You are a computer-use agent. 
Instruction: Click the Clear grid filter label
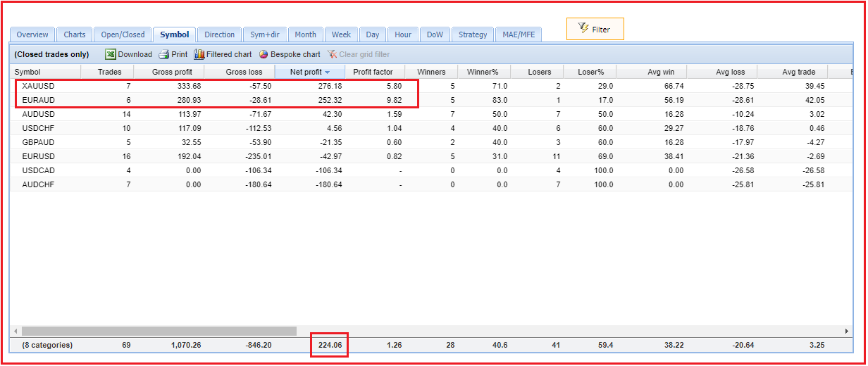coord(364,54)
